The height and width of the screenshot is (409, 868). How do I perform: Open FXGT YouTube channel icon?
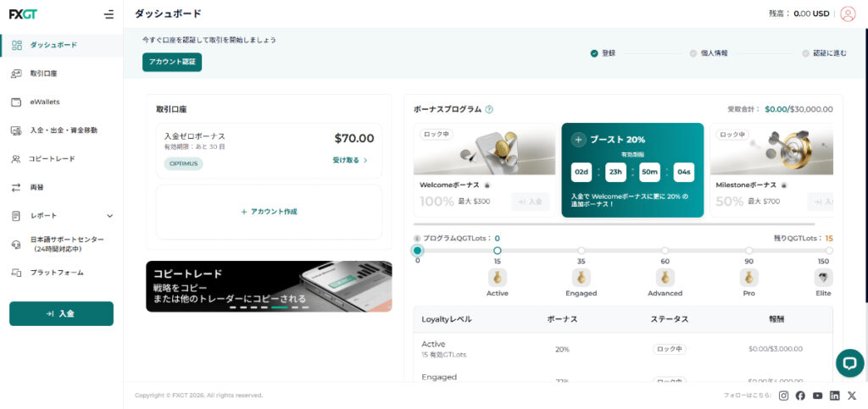[x=818, y=395]
